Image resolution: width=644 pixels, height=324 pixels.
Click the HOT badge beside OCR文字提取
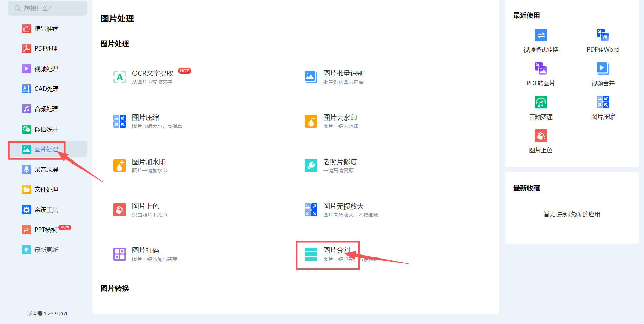pyautogui.click(x=184, y=71)
